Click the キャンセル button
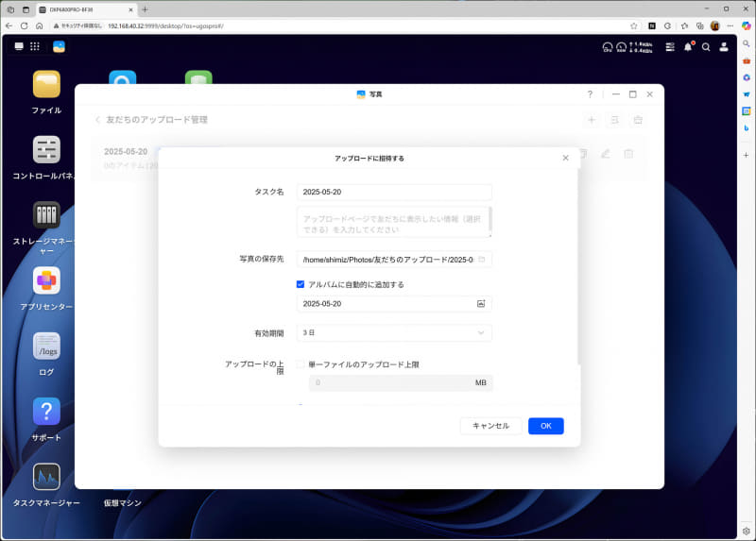The height and width of the screenshot is (541, 756). pyautogui.click(x=490, y=426)
